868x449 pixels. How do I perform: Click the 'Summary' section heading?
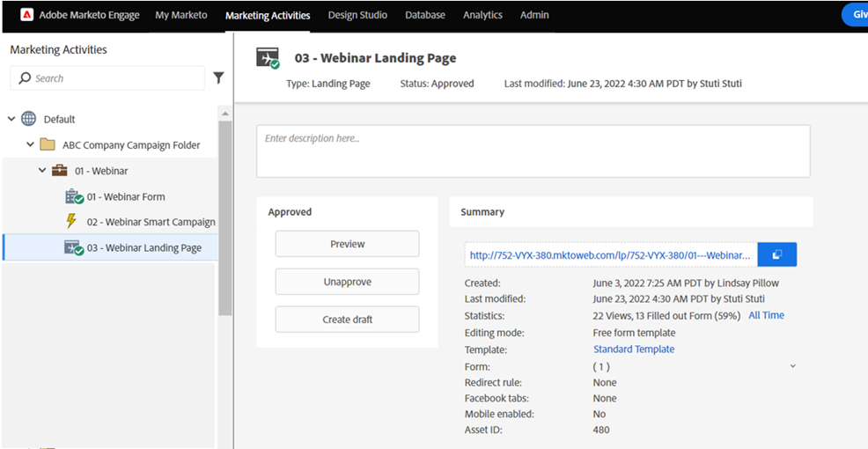[482, 211]
